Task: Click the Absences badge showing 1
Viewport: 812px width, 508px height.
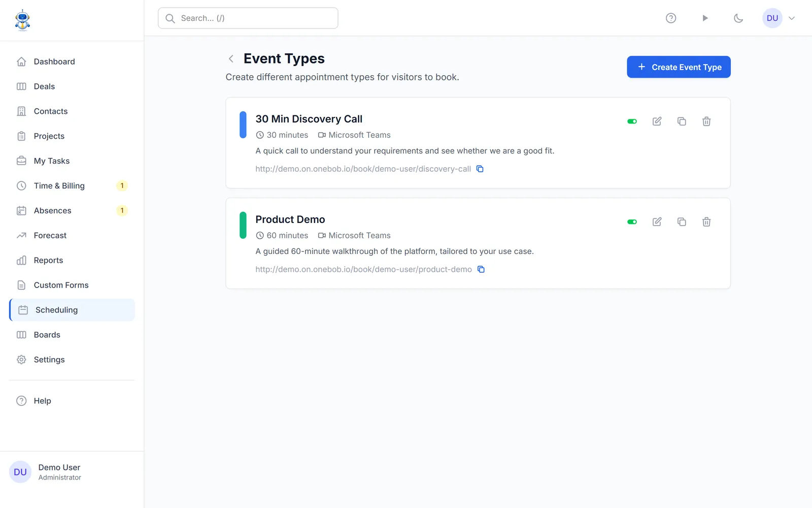Action: 122,211
